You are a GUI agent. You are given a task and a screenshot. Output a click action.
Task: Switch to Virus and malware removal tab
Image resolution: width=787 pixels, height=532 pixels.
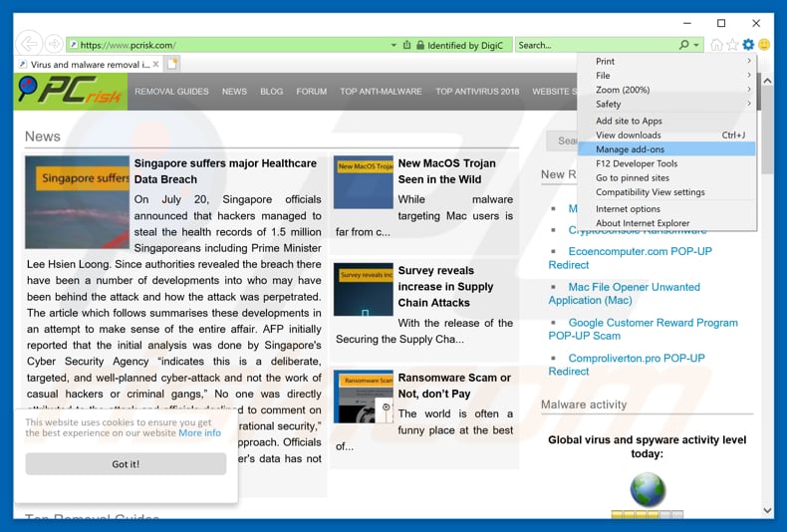tap(90, 64)
